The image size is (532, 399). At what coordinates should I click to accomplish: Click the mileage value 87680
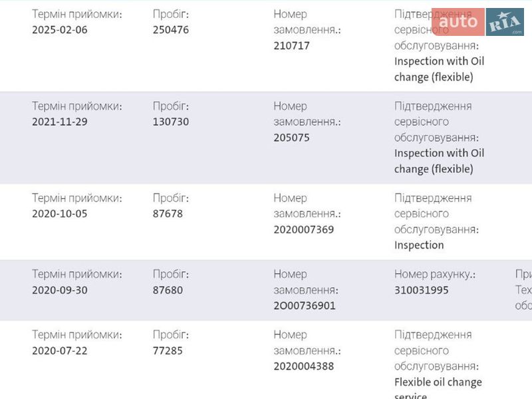[168, 290]
